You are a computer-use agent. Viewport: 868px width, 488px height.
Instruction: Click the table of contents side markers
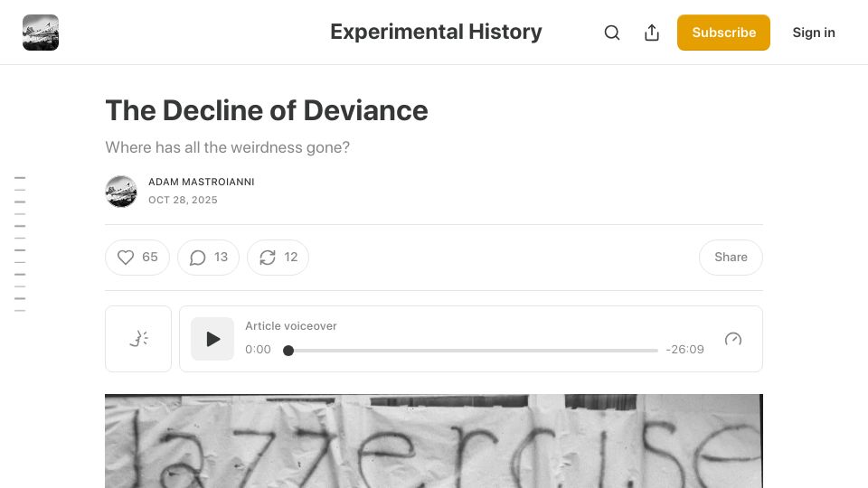pos(20,244)
